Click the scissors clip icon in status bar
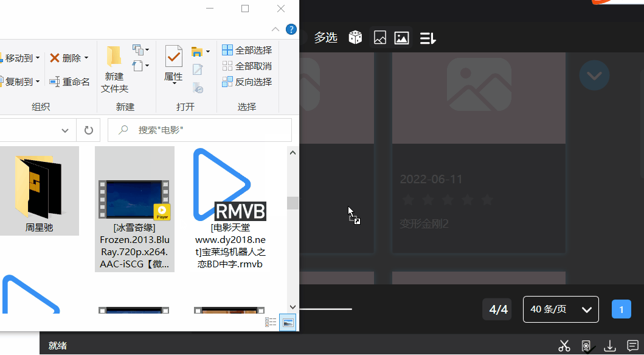The width and height of the screenshot is (644, 355). pyautogui.click(x=564, y=346)
